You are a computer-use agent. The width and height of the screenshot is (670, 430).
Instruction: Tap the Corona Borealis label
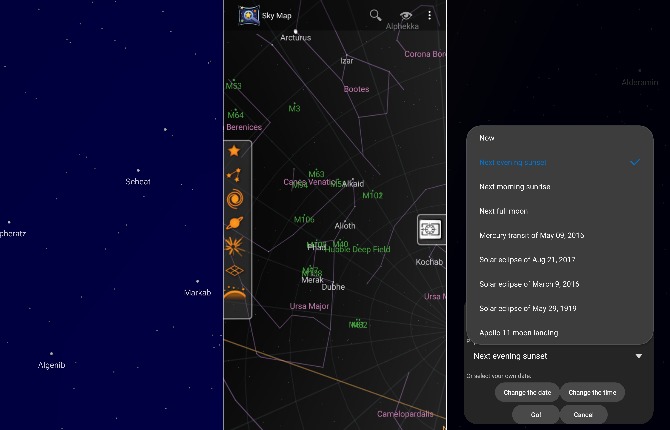pos(425,54)
